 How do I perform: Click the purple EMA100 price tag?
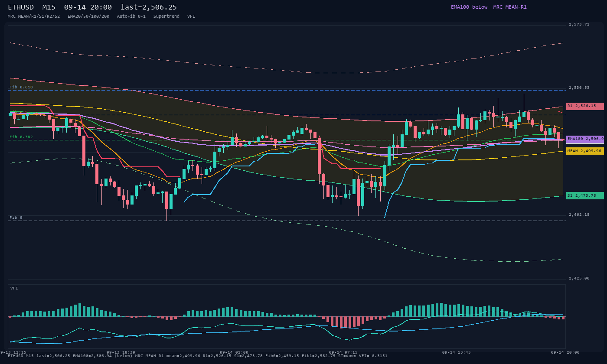pos(585,139)
